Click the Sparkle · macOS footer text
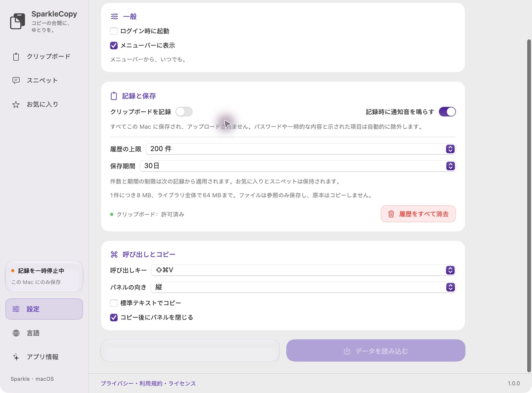This screenshot has height=393, width=532. click(x=32, y=379)
